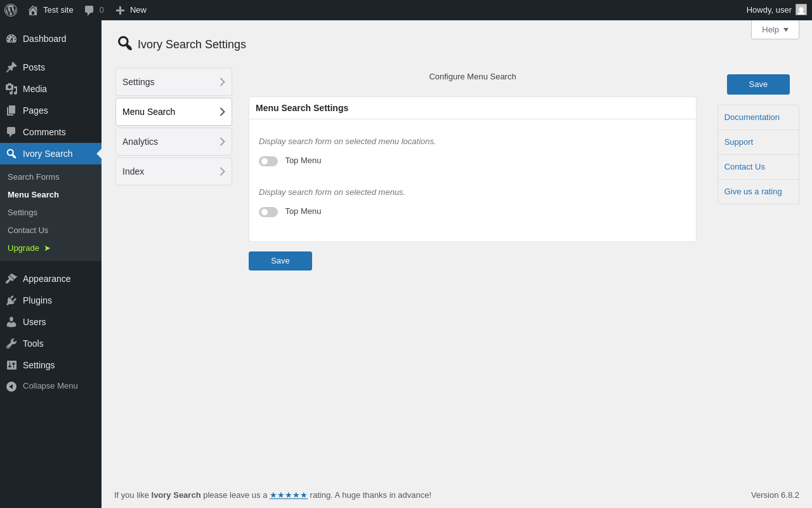Open the Plugins menu

pyautogui.click(x=51, y=300)
